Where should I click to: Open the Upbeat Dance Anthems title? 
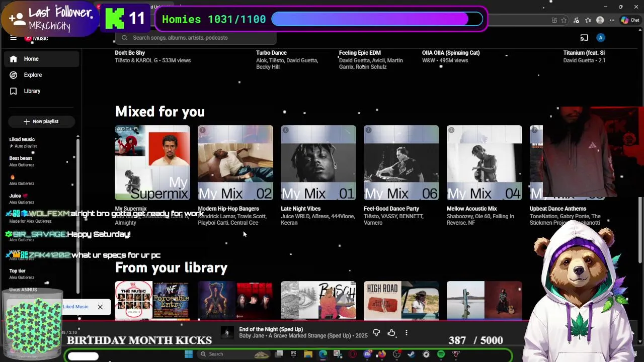558,209
